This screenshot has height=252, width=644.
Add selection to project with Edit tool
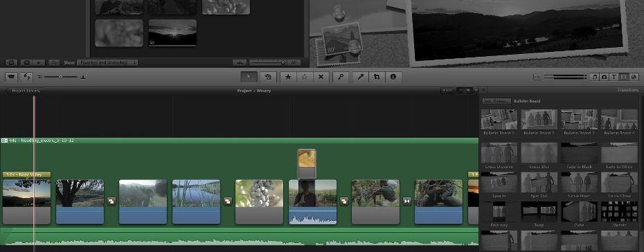pos(267,77)
